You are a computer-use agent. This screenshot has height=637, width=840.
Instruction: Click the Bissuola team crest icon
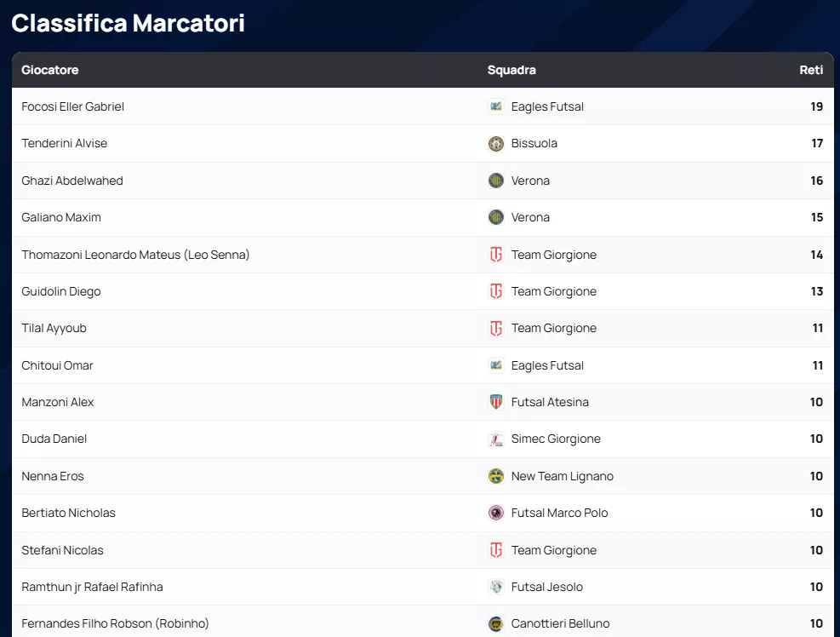click(x=495, y=143)
